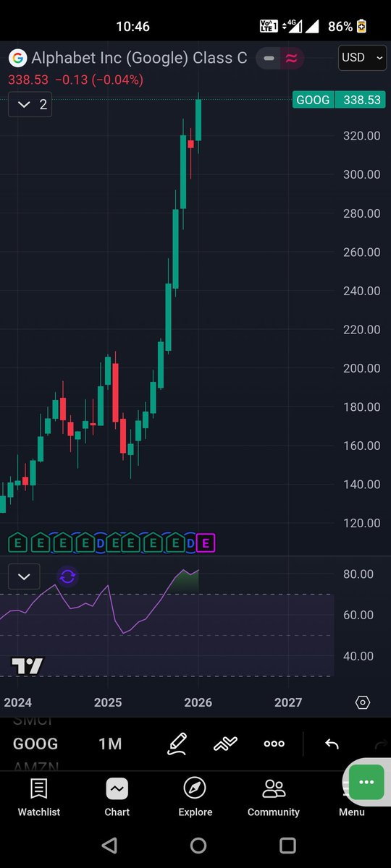Tap the green floating chat button
This screenshot has height=868, width=391.
click(366, 783)
